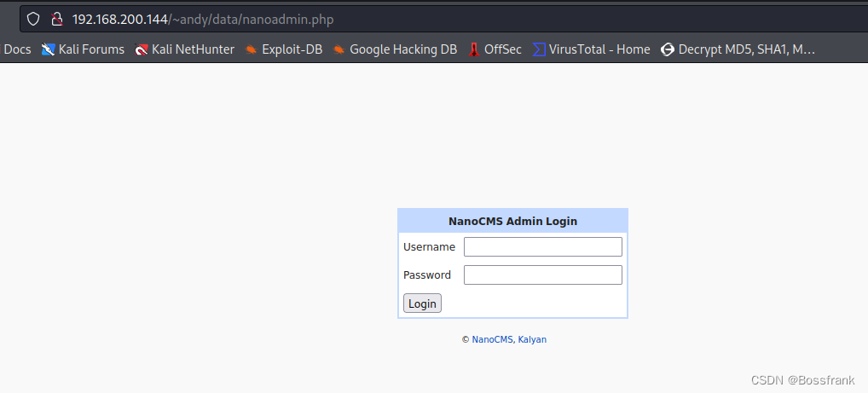This screenshot has width=868, height=393.
Task: Follow the NanoCMS footer link
Action: (x=493, y=340)
